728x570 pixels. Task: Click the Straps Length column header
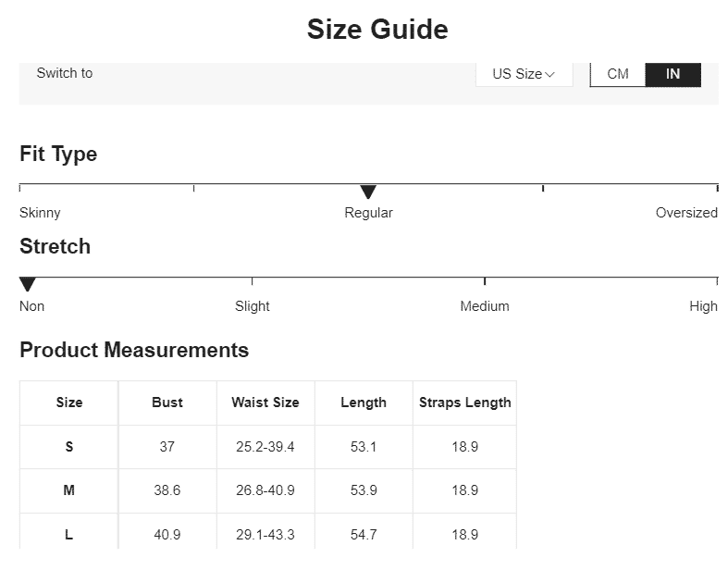[464, 403]
